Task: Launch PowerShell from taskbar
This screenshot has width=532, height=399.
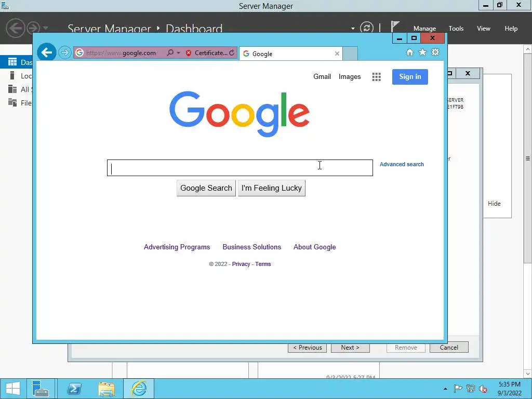Action: click(74, 389)
